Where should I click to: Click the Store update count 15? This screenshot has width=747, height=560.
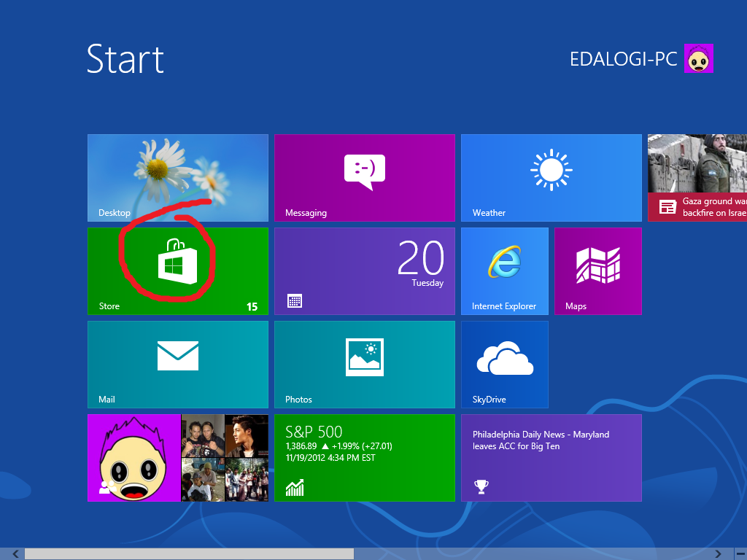click(252, 307)
